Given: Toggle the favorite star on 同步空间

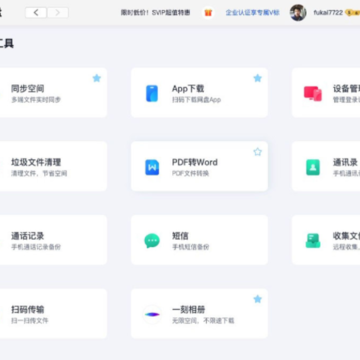Looking at the screenshot, I should 97,78.
